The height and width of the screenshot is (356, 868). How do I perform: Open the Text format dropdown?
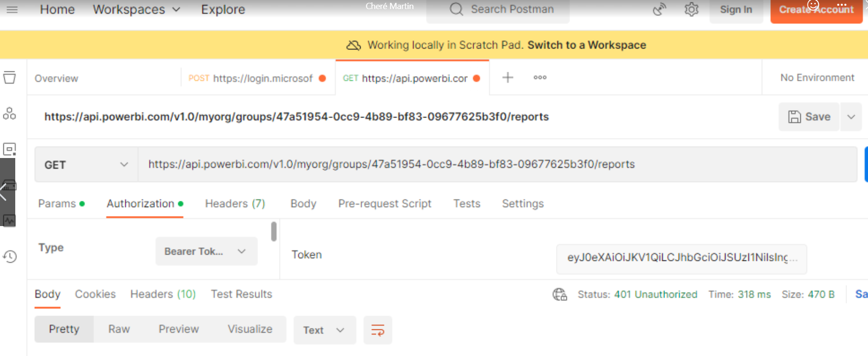pyautogui.click(x=324, y=330)
